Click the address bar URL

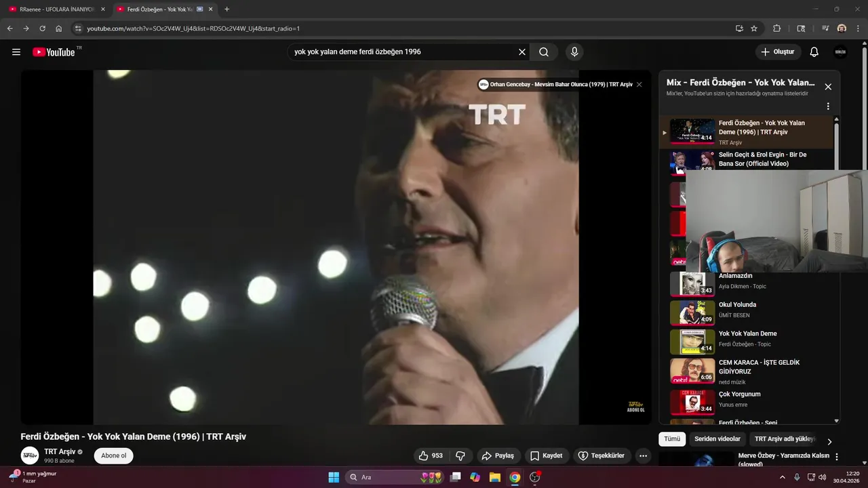tap(193, 28)
